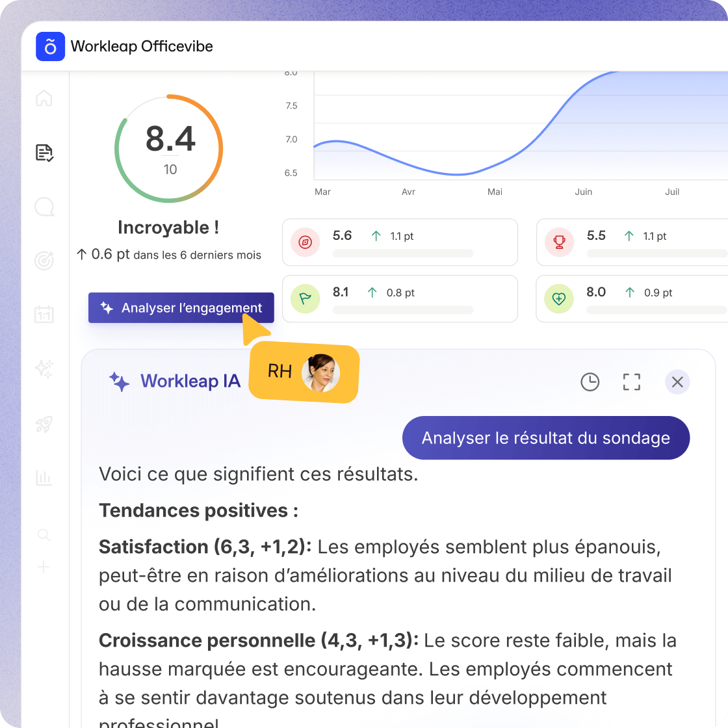Click the progress bar under 8.0 score
This screenshot has height=728, width=728.
[656, 309]
